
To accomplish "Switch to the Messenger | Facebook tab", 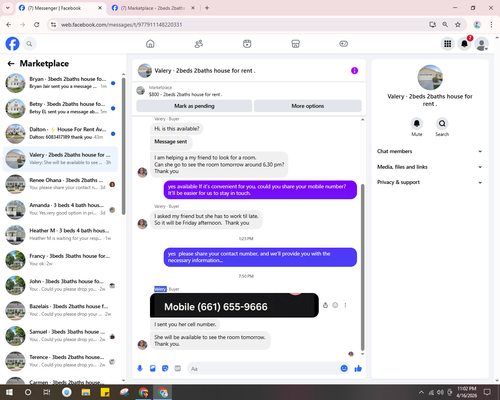I will click(x=60, y=8).
